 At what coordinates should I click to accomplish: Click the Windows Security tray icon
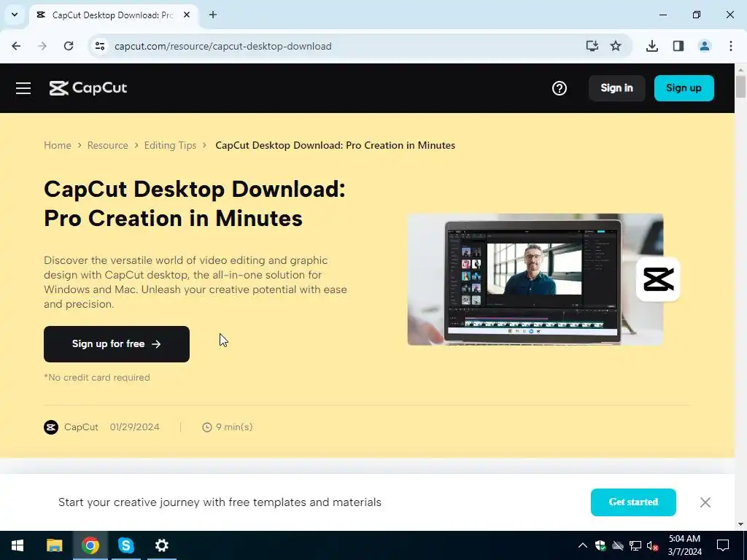click(x=600, y=545)
